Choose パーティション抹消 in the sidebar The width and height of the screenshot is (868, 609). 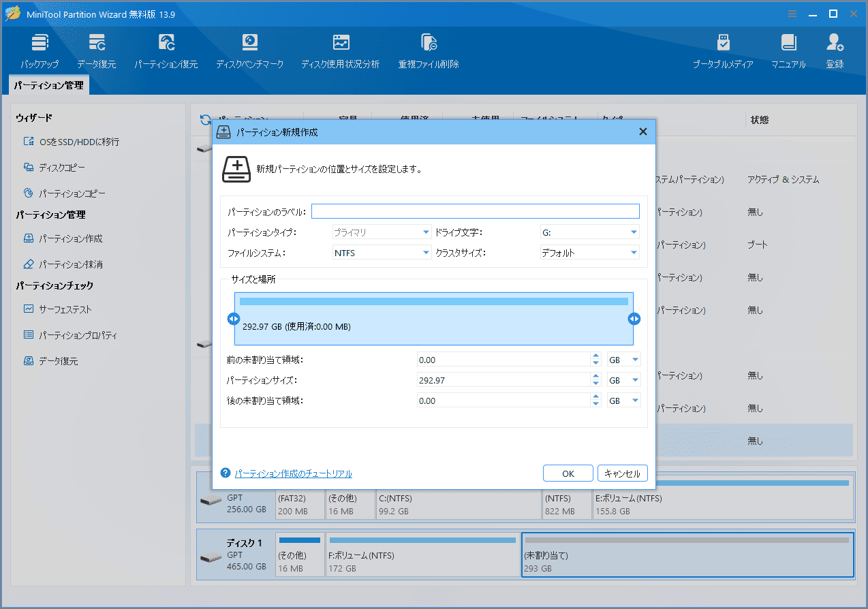[63, 264]
